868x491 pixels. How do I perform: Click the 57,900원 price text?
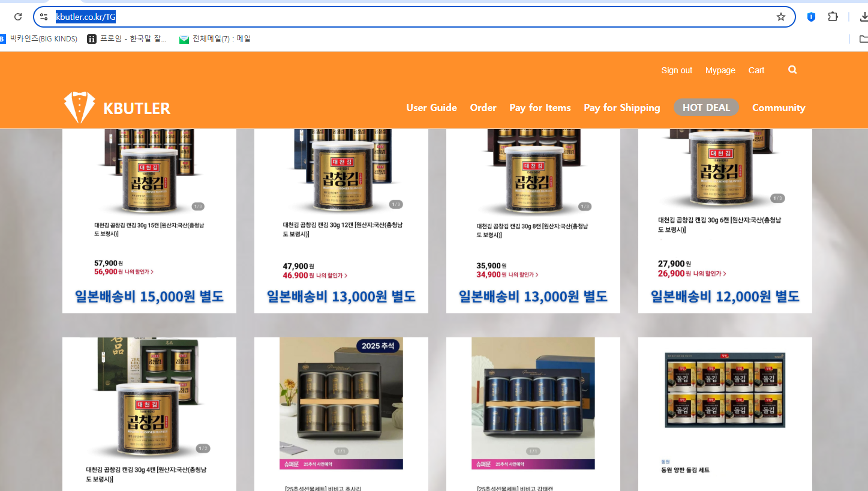click(x=109, y=264)
